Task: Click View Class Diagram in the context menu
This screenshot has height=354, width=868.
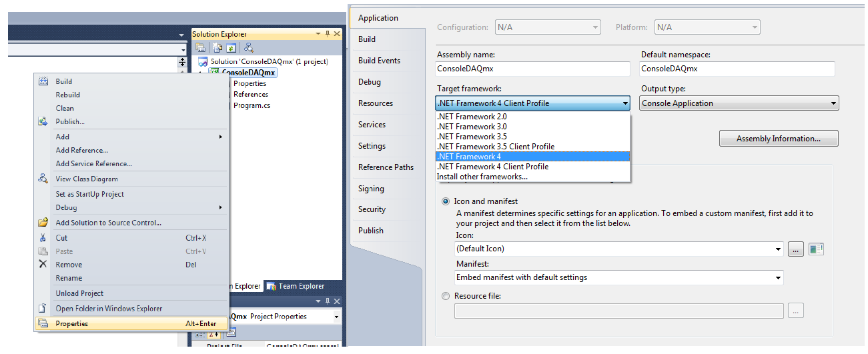Action: point(131,179)
